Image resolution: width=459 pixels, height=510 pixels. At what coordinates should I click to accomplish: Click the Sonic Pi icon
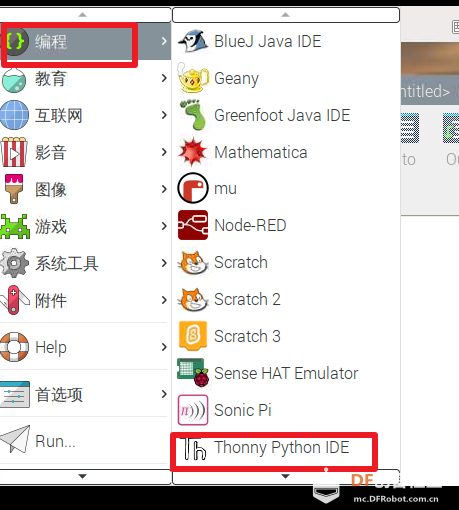point(193,410)
